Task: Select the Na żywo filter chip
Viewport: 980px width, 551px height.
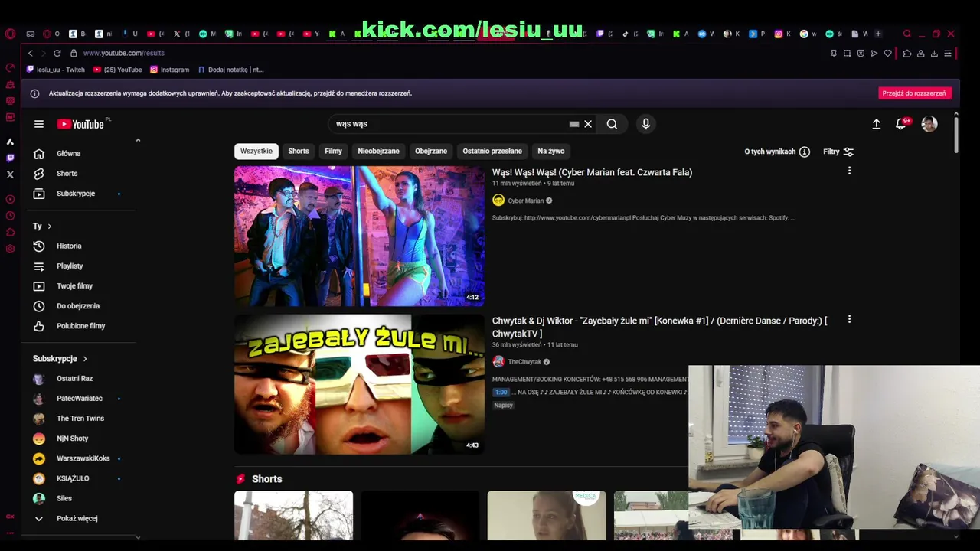Action: point(551,152)
